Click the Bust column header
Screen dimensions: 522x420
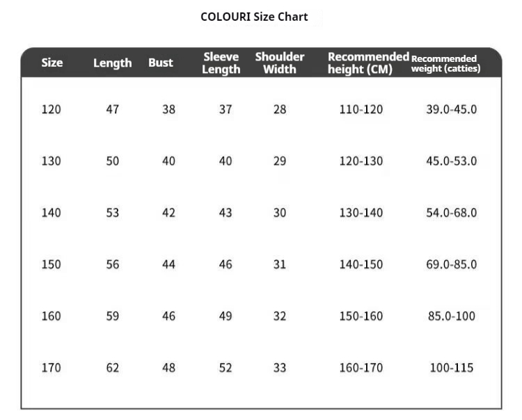[160, 63]
